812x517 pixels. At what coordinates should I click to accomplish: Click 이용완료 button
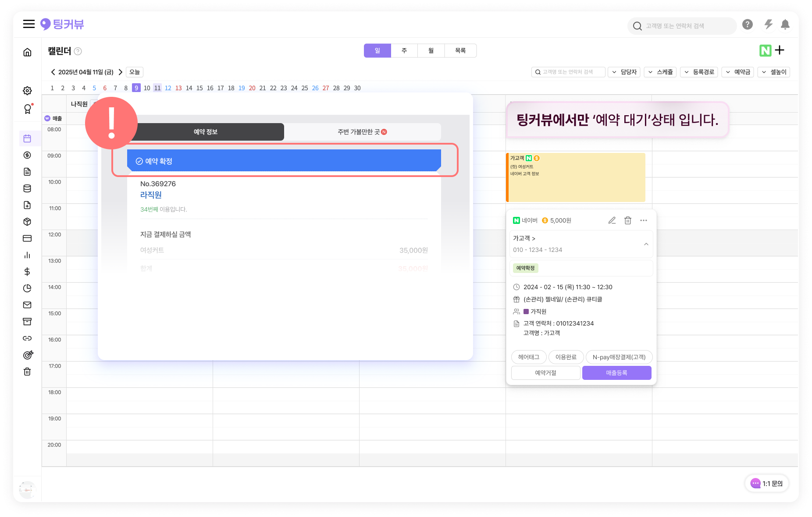pyautogui.click(x=566, y=357)
